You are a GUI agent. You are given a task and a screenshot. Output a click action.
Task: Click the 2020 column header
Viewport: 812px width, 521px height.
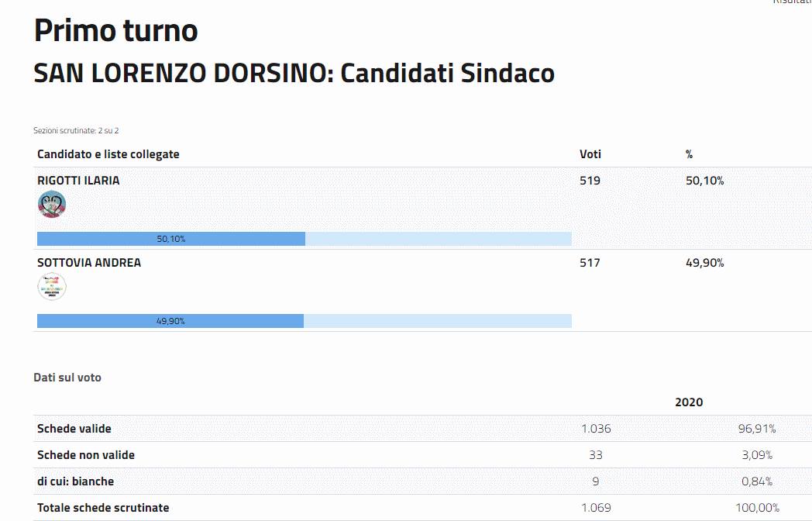pyautogui.click(x=689, y=402)
